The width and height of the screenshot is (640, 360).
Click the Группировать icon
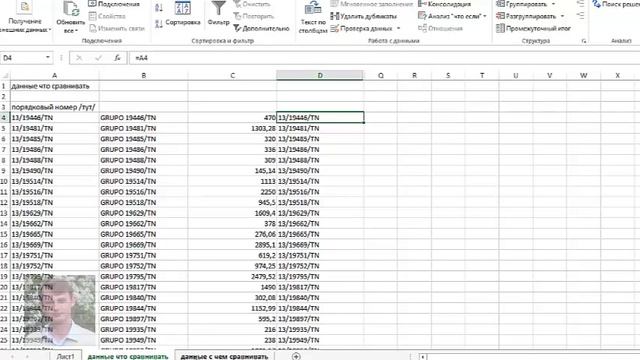tap(500, 4)
